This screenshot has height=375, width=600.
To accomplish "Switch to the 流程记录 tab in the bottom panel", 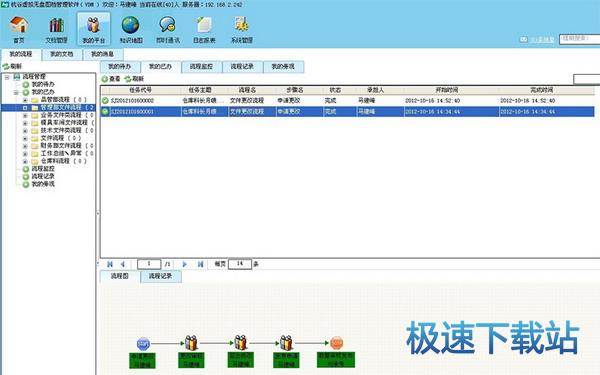I will [161, 276].
